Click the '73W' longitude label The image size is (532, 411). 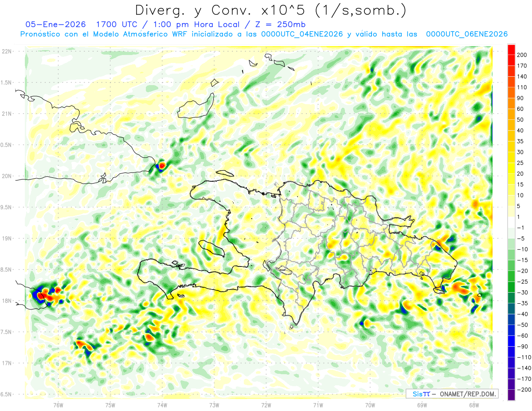(214, 404)
